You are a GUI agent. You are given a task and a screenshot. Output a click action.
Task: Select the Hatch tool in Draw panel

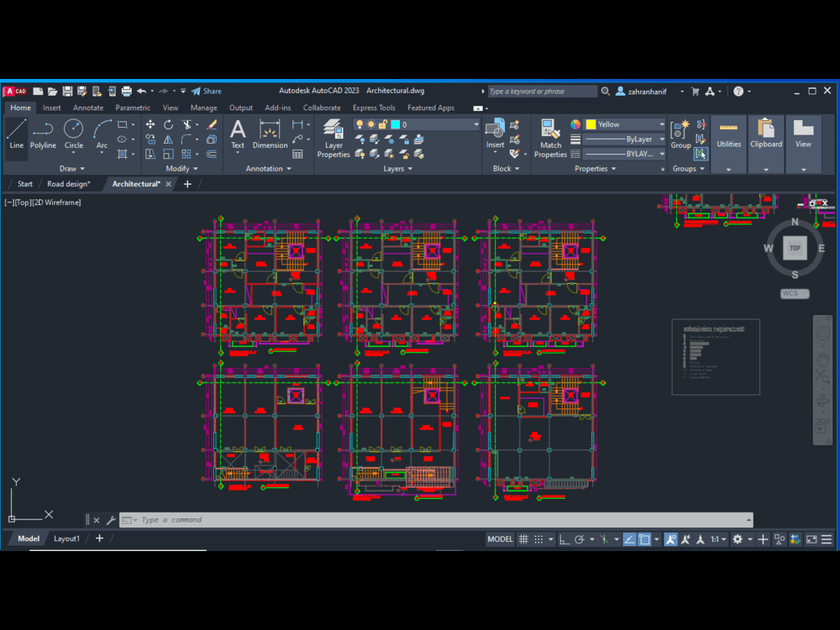pyautogui.click(x=123, y=155)
